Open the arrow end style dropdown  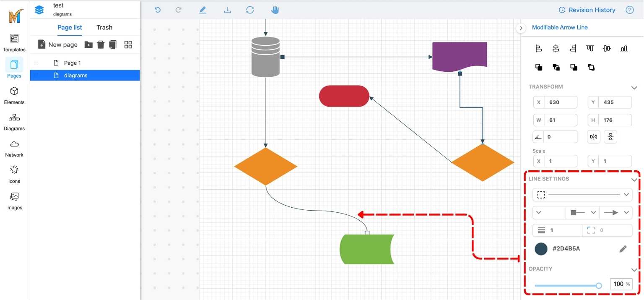(x=615, y=213)
